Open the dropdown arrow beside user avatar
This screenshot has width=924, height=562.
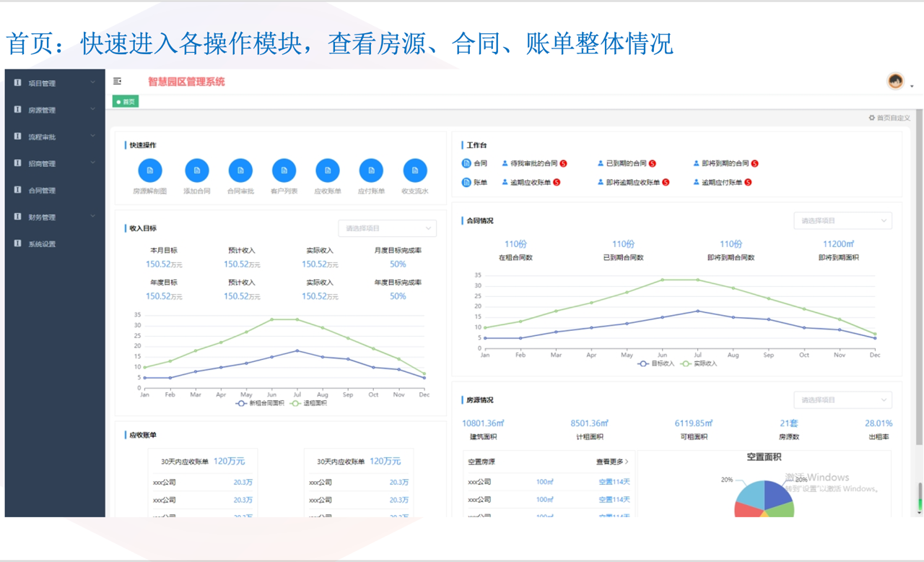912,87
